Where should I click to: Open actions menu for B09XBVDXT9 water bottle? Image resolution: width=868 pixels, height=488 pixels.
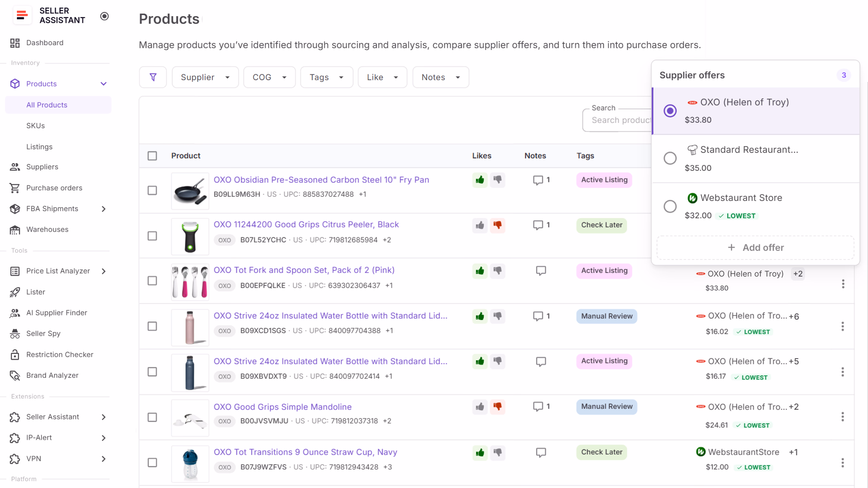pyautogui.click(x=843, y=372)
